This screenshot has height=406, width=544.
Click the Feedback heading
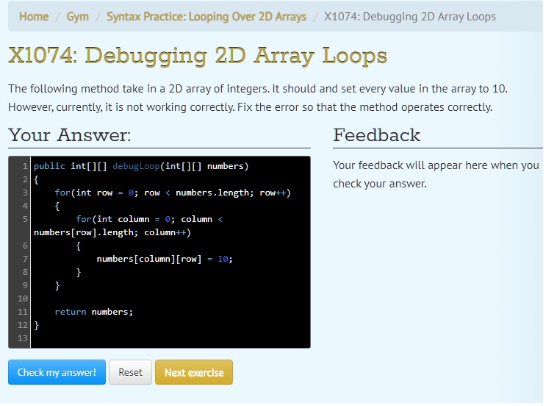[x=377, y=135]
